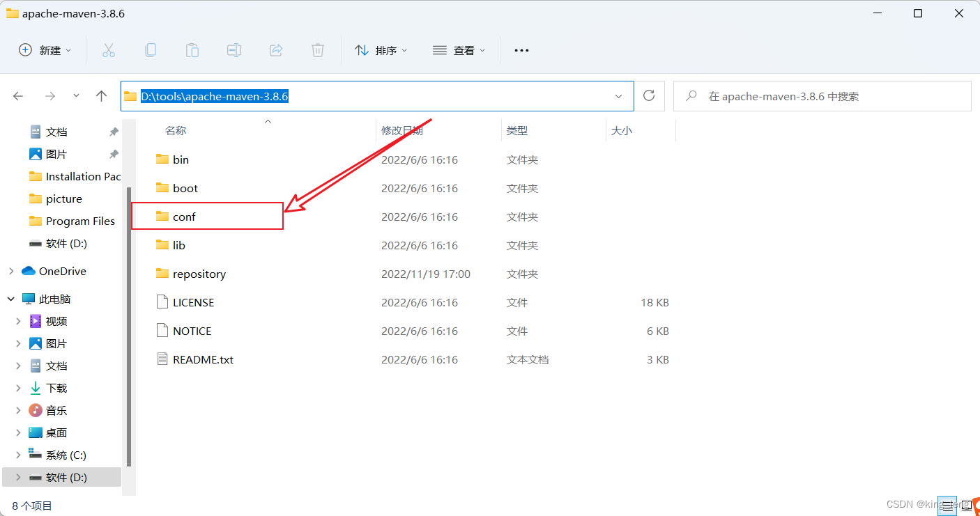The height and width of the screenshot is (516, 980).
Task: Click the address path D:\tools\apache-maven-3.8.6
Action: (215, 96)
